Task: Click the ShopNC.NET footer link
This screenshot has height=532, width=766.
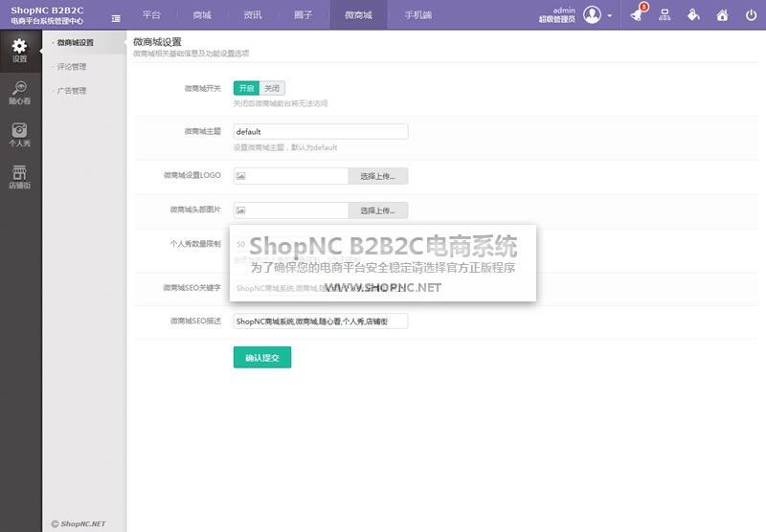Action: coord(79,523)
